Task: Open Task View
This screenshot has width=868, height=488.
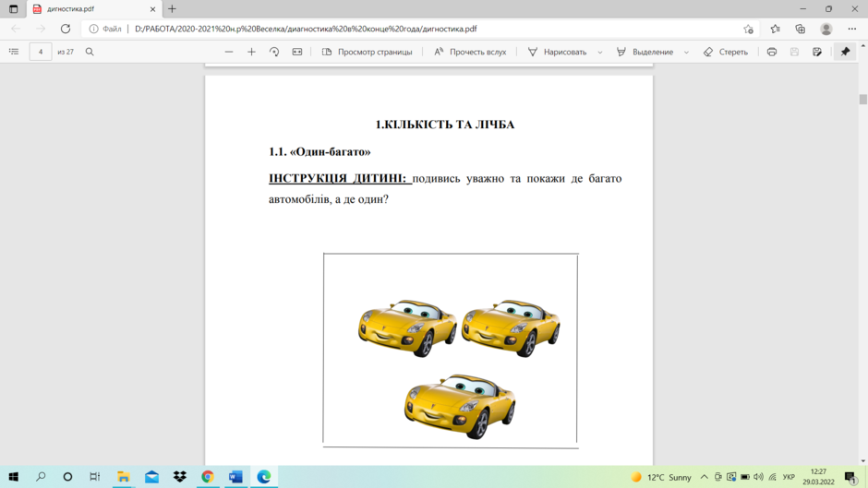Action: point(95,476)
